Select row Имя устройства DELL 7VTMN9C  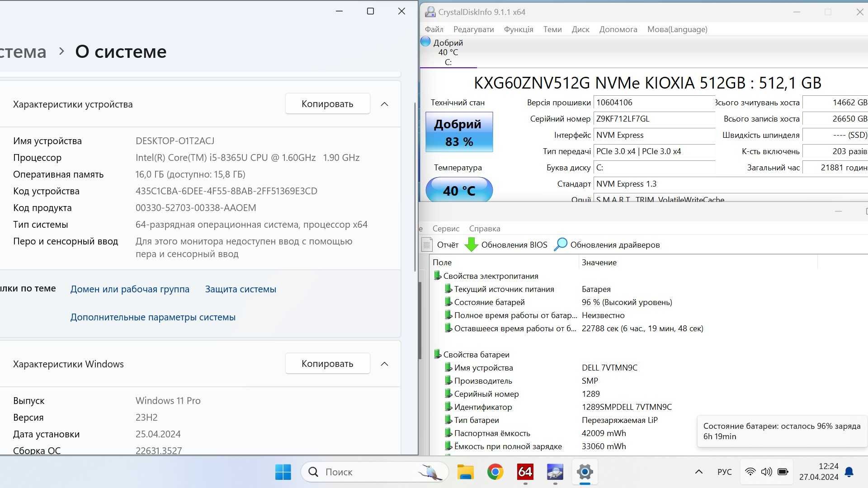[x=483, y=368]
